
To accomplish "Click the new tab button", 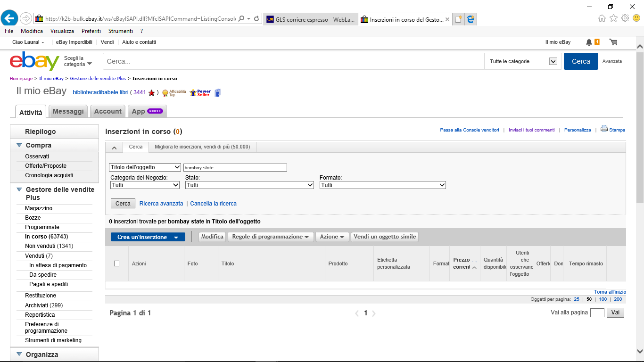I will (x=458, y=19).
